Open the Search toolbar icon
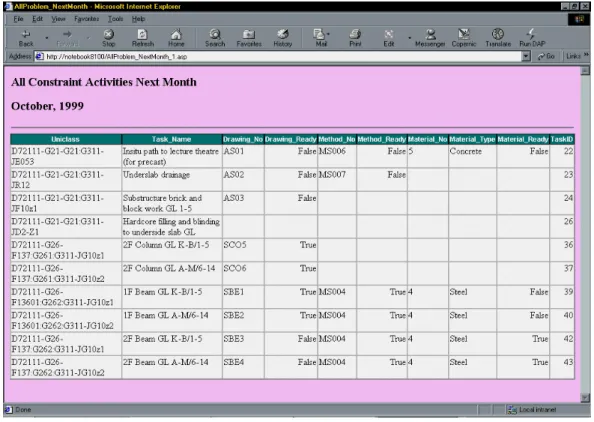This screenshot has height=422, width=594. point(215,38)
